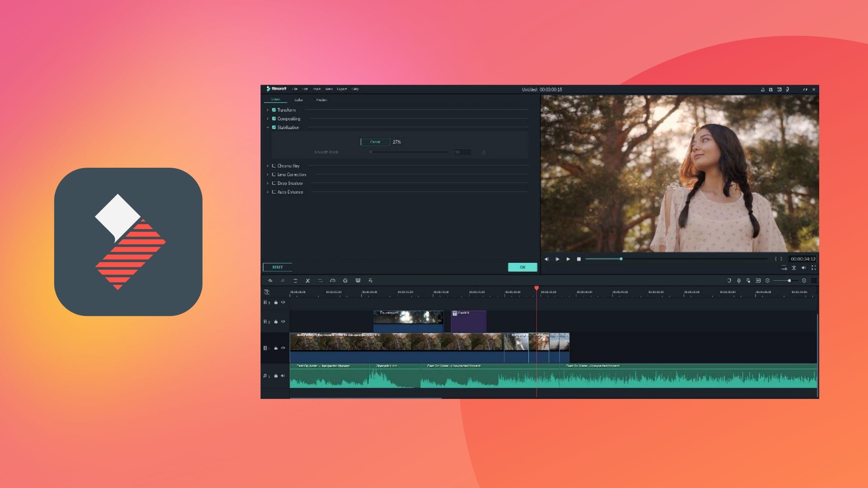Click the RESET button
The image size is (868, 488).
(277, 267)
